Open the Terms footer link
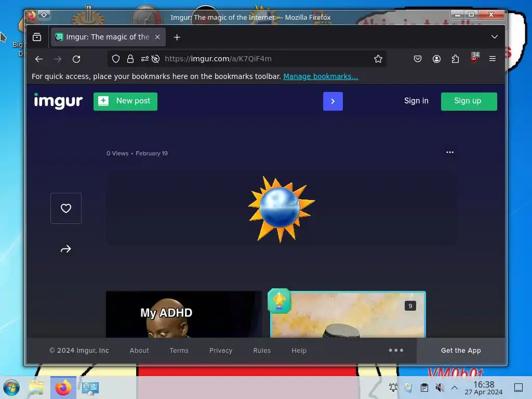The height and width of the screenshot is (399, 532). (179, 351)
